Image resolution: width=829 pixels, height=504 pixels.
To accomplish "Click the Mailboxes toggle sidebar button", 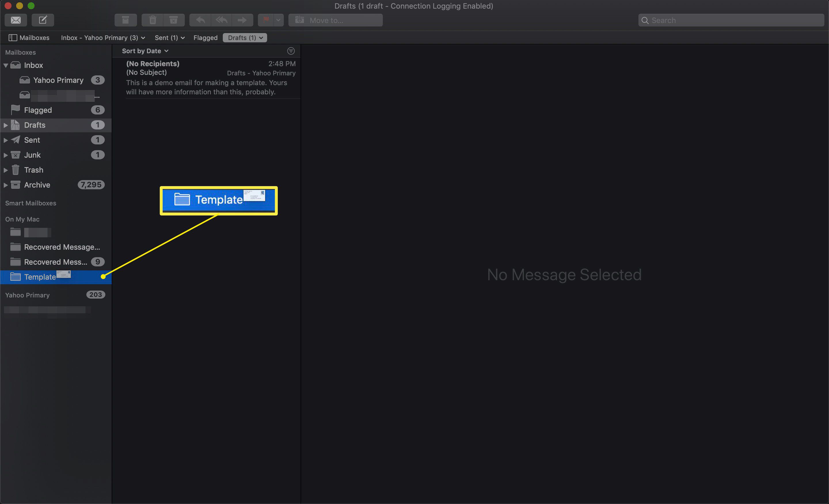I will point(11,37).
